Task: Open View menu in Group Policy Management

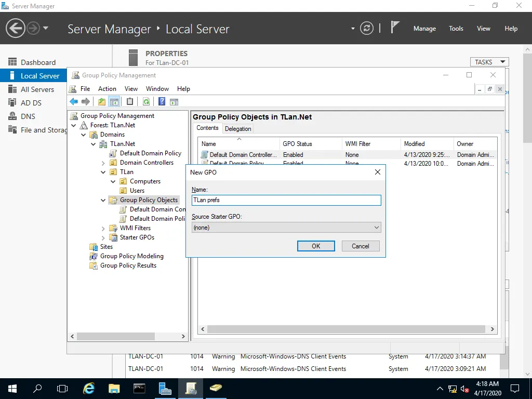Action: [131, 88]
